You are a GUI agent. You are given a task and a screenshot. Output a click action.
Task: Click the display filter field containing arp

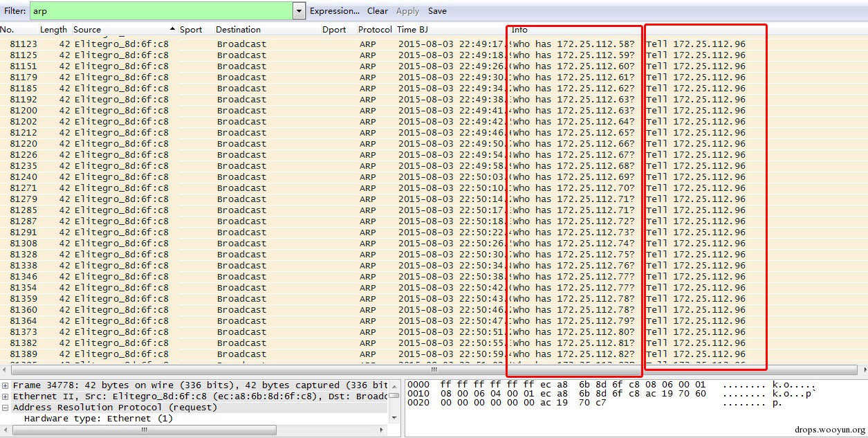click(x=161, y=11)
